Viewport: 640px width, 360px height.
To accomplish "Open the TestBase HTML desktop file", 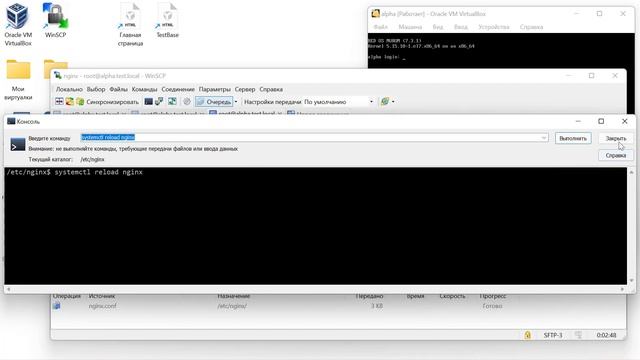I will pyautogui.click(x=167, y=20).
